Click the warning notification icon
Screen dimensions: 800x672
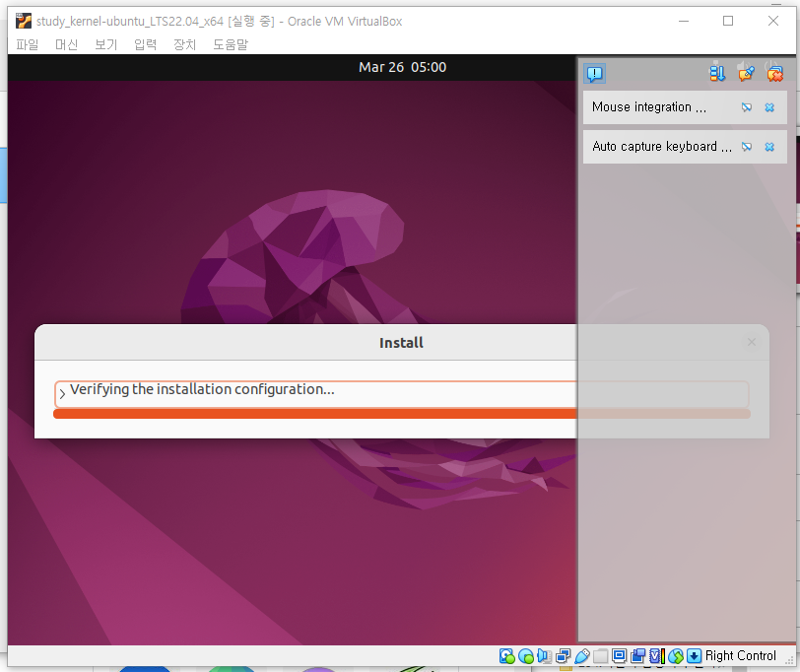coord(594,74)
